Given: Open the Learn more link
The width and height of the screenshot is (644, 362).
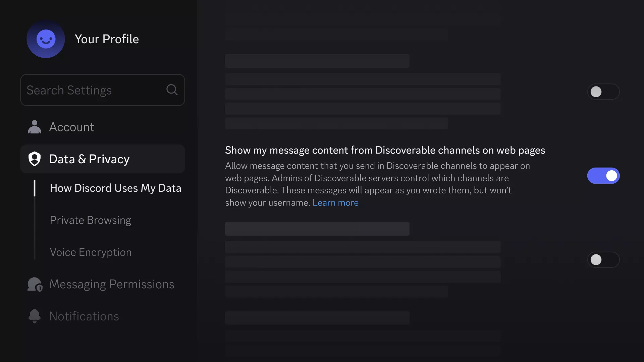Looking at the screenshot, I should click(335, 203).
